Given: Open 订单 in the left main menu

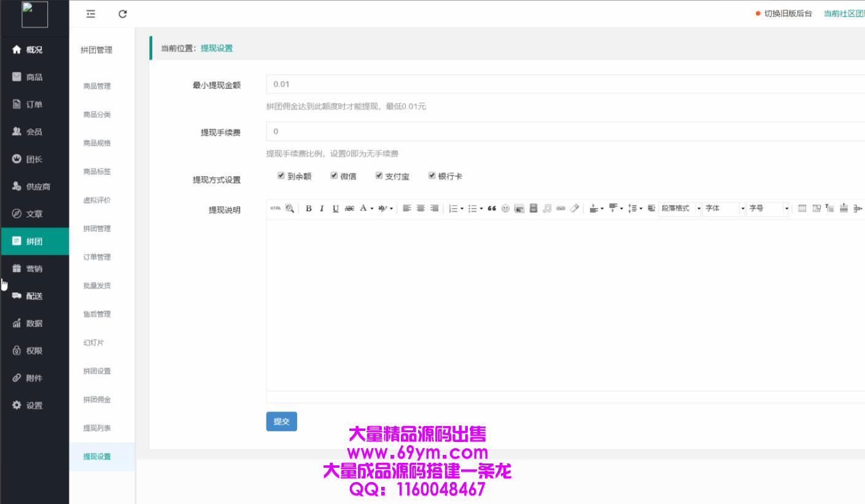Looking at the screenshot, I should [34, 104].
